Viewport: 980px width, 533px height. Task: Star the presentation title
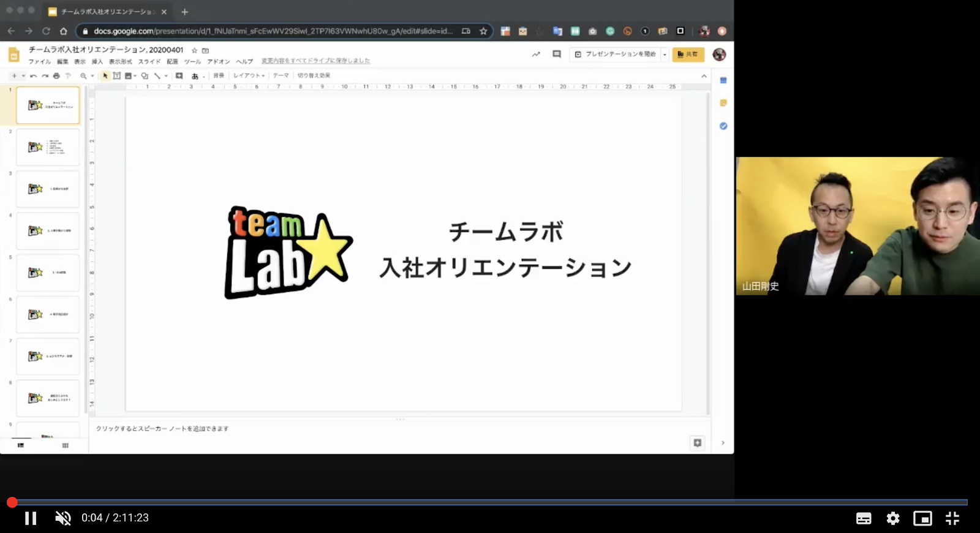195,50
